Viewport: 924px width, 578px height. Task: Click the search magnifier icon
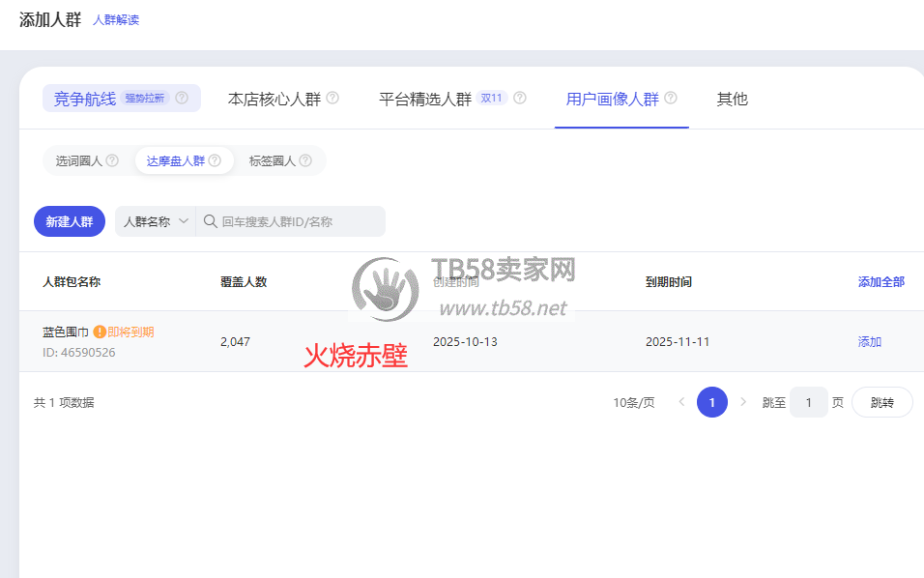click(x=210, y=221)
